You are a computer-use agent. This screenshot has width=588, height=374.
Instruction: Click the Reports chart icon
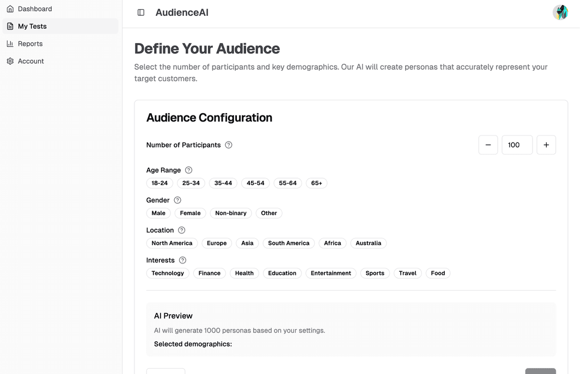pos(10,44)
